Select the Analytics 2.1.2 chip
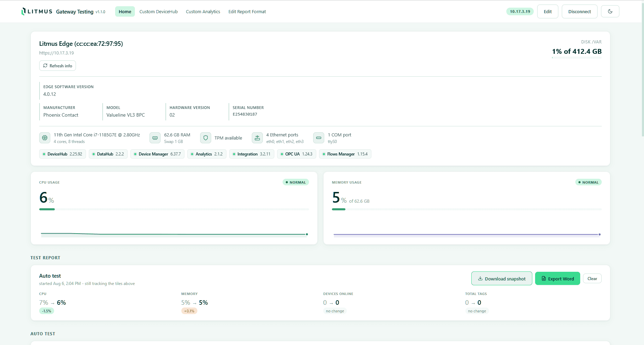Image resolution: width=644 pixels, height=345 pixels. pos(207,154)
